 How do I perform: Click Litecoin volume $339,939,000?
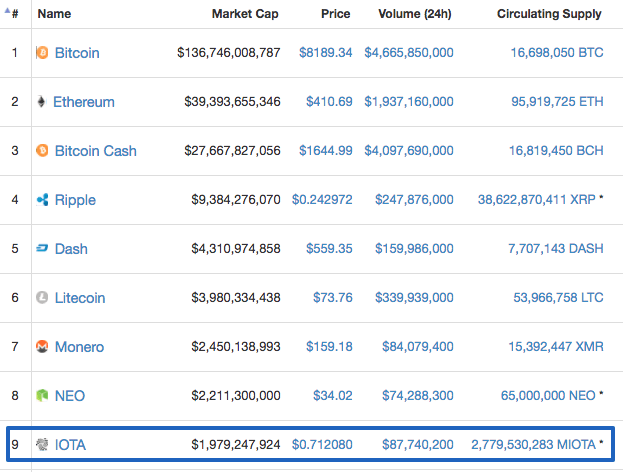pos(414,298)
